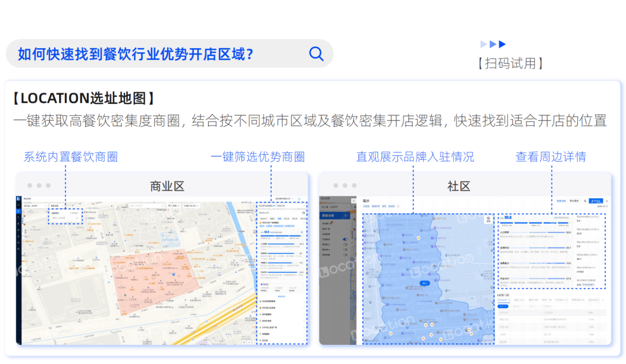Select the highlighted blue icon in 商业区 sidebar

(19, 212)
